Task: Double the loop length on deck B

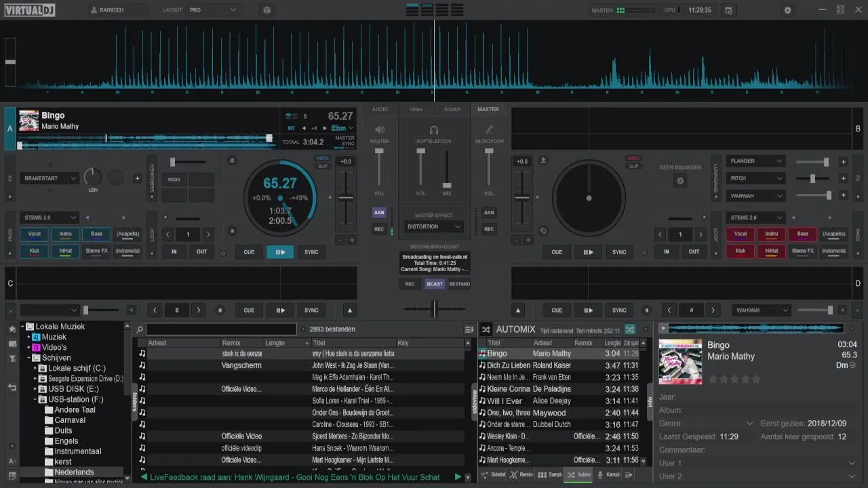Action: click(701, 235)
